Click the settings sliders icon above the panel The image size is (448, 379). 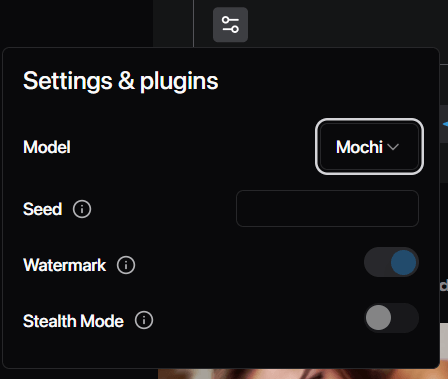point(230,25)
